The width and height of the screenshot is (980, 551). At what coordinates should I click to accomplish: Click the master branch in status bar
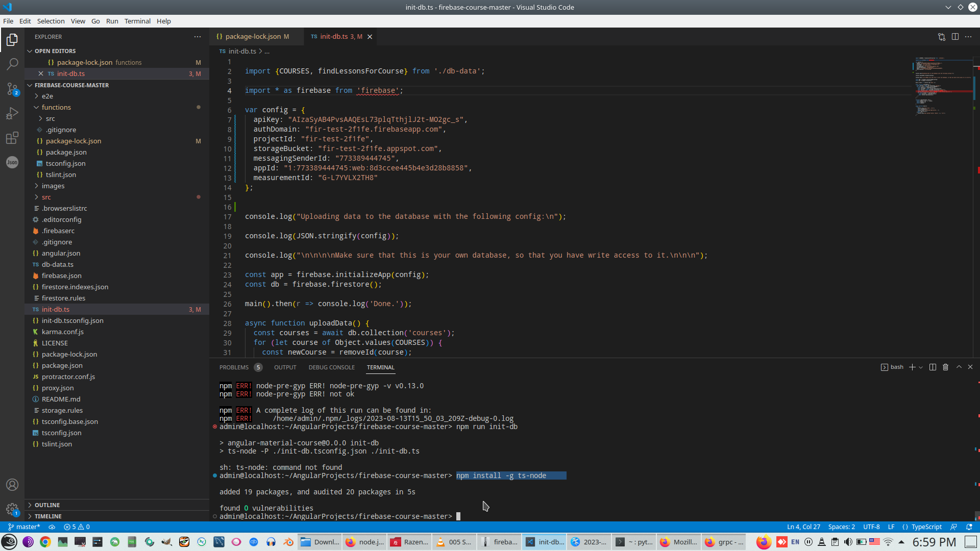[24, 527]
